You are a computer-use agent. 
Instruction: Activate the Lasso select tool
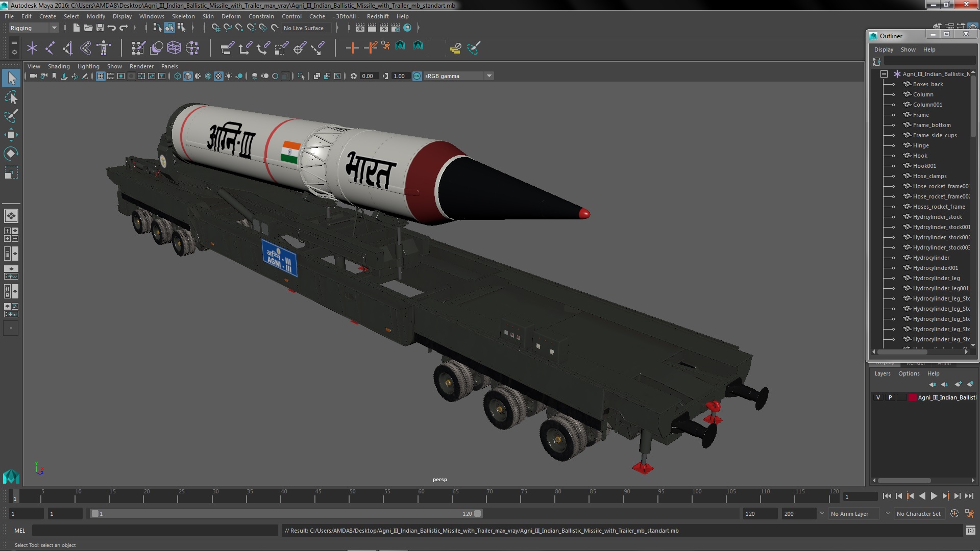(11, 97)
